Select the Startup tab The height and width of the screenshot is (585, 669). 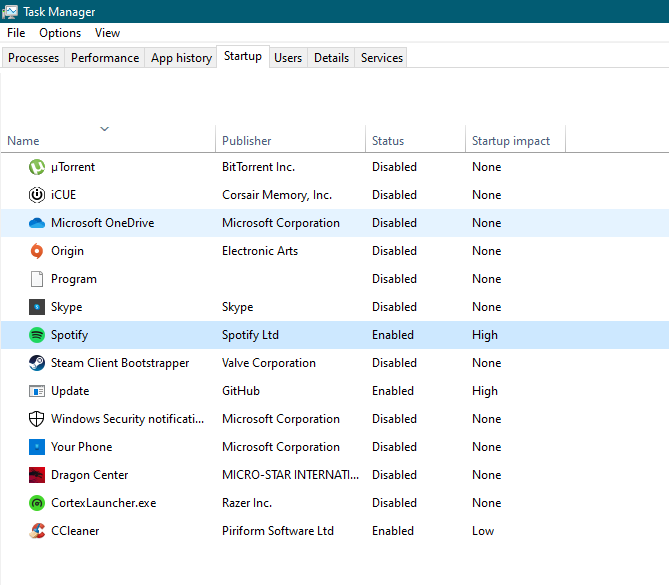(243, 56)
